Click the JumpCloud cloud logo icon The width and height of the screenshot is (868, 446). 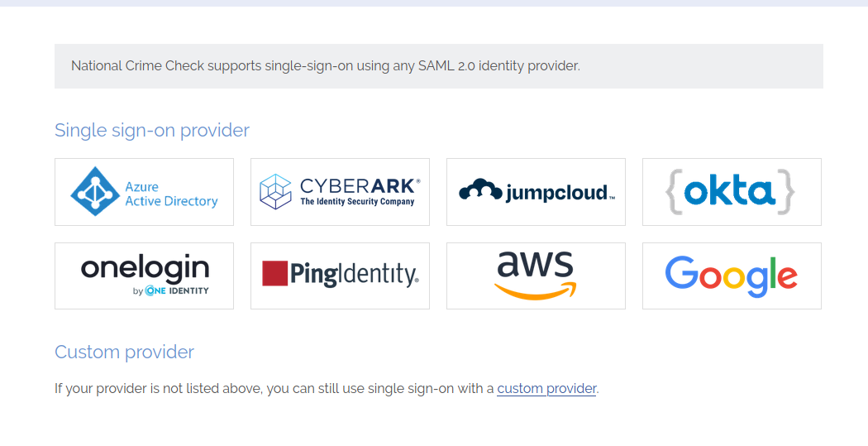coord(480,191)
